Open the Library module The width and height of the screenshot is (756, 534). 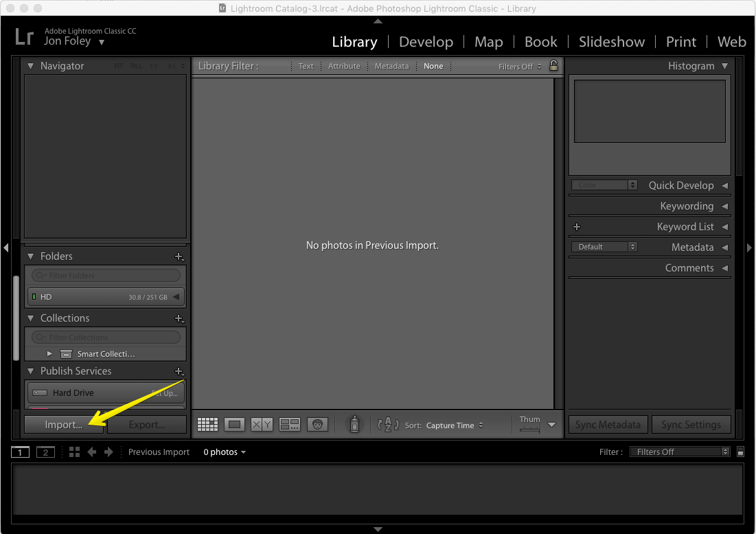[x=354, y=42]
